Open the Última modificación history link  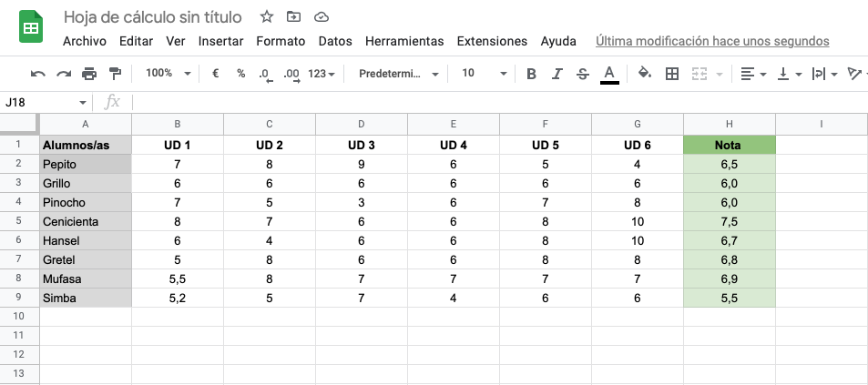712,42
